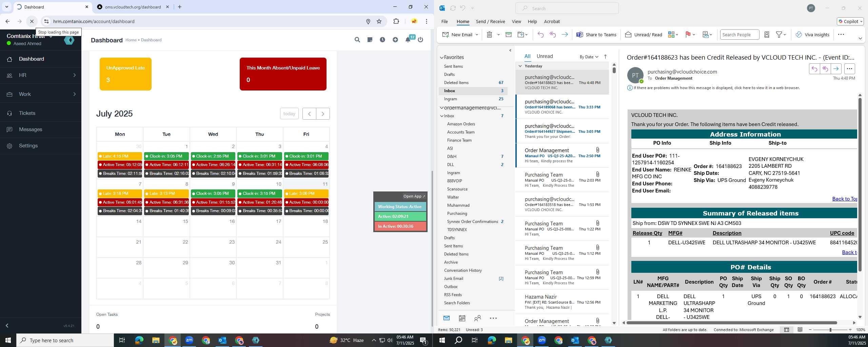
Task: Click Forward arrow in Outlook ribbon
Action: (x=565, y=35)
